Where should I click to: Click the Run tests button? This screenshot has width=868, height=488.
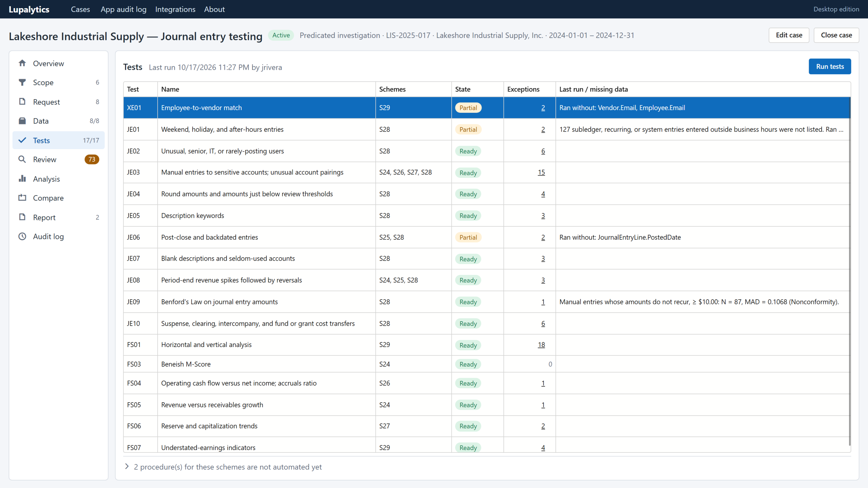pos(830,66)
